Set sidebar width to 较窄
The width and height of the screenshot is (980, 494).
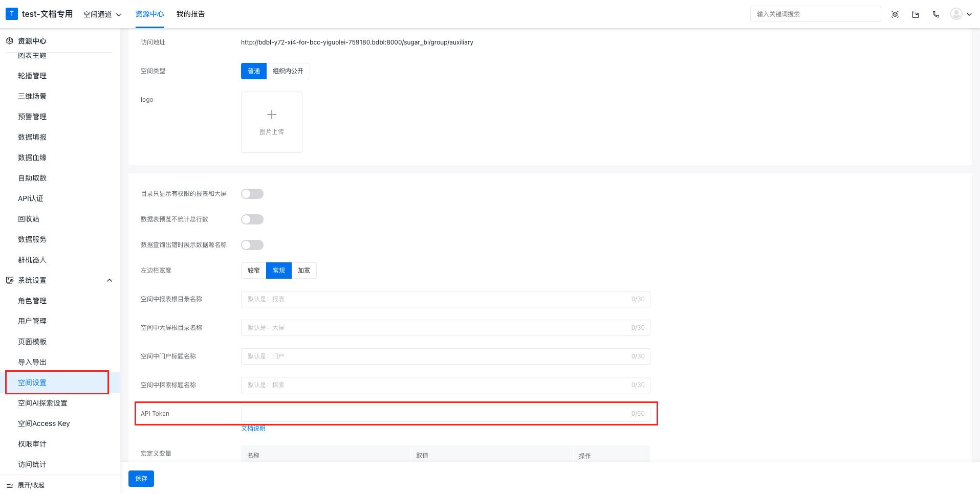(x=254, y=271)
